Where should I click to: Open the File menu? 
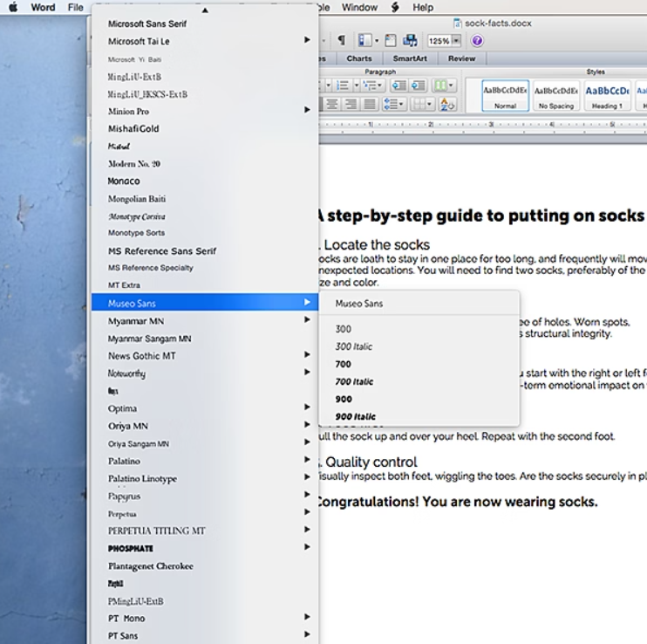coord(76,7)
